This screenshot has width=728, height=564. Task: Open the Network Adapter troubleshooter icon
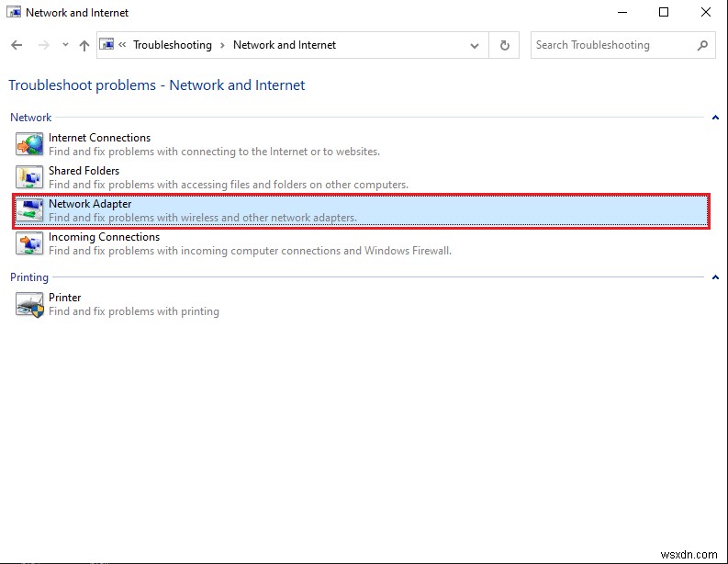29,210
